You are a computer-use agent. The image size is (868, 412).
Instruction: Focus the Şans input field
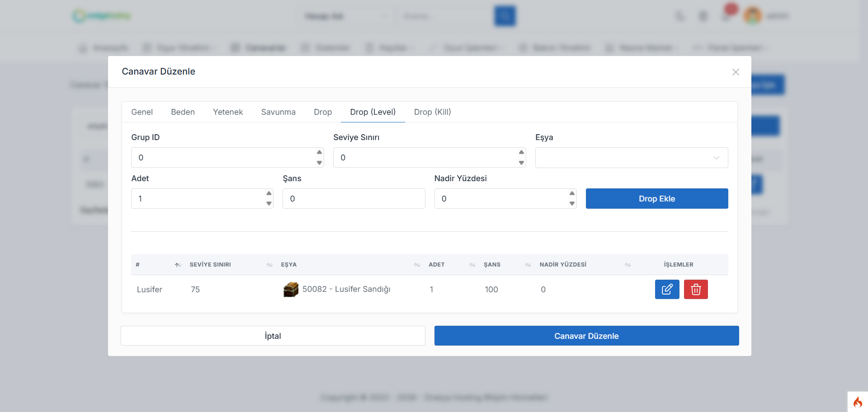point(354,199)
